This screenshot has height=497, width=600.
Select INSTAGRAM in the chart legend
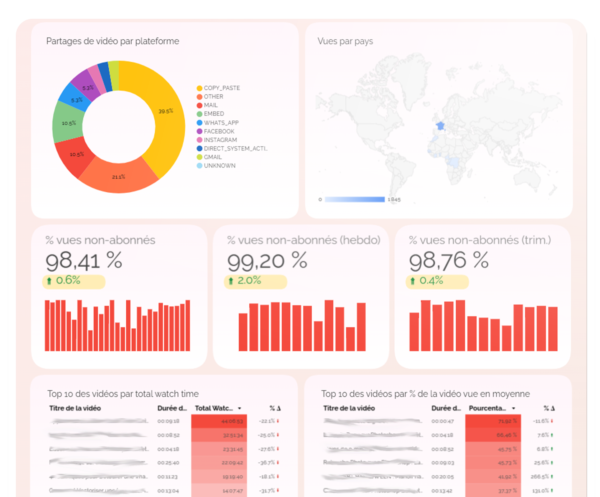coord(217,140)
